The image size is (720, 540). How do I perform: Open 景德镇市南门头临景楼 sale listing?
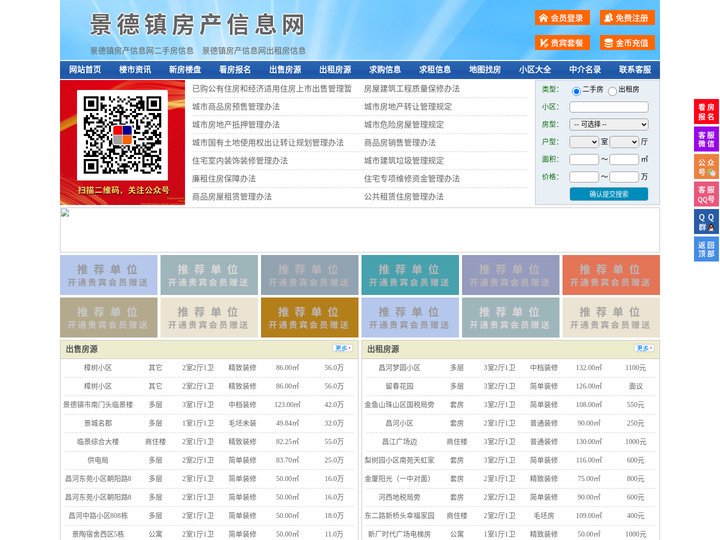[x=98, y=405]
